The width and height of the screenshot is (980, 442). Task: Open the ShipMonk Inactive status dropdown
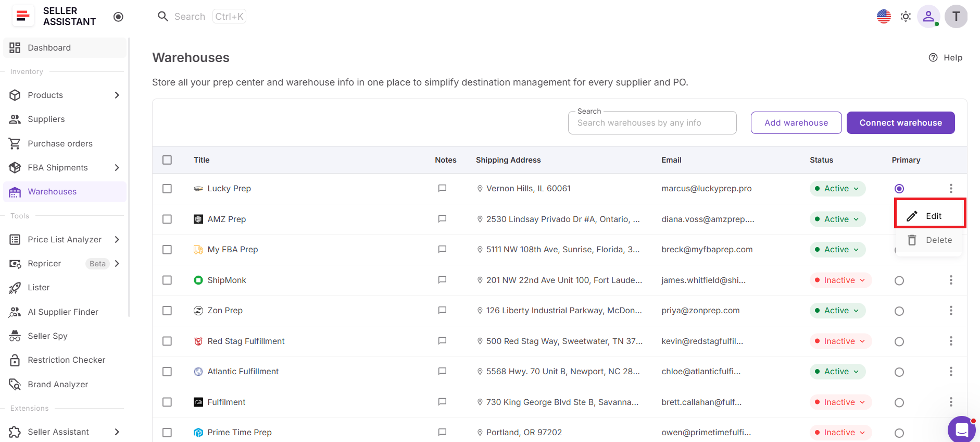pyautogui.click(x=840, y=280)
